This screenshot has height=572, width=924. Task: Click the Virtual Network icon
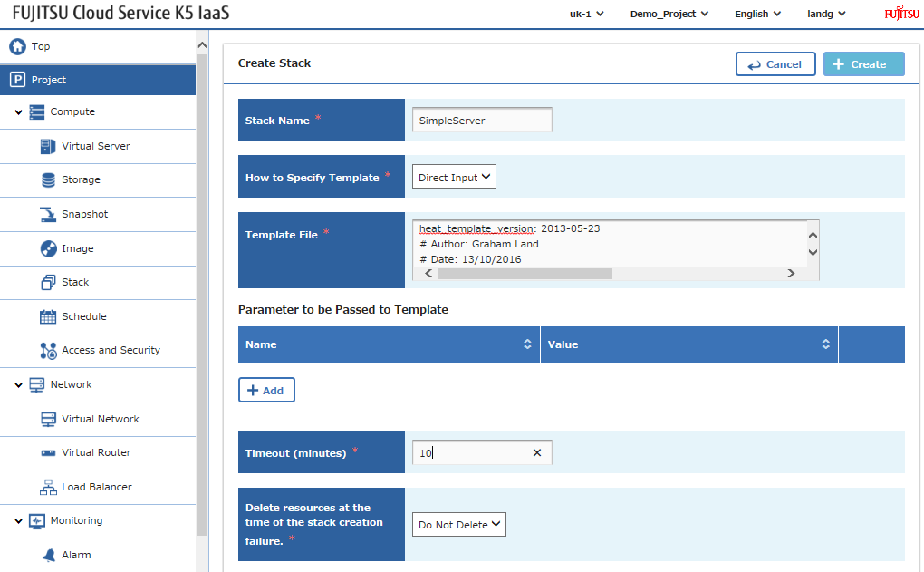pyautogui.click(x=48, y=420)
